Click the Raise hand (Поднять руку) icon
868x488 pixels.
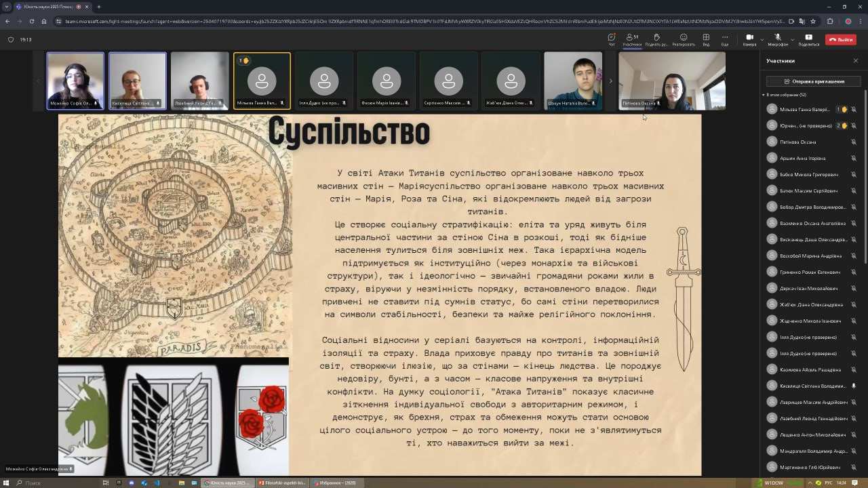656,39
